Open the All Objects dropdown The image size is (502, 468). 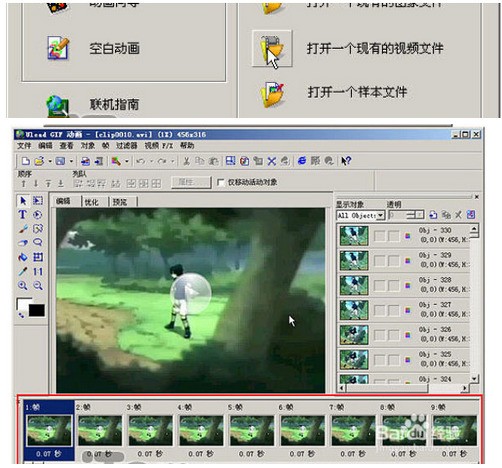point(361,215)
